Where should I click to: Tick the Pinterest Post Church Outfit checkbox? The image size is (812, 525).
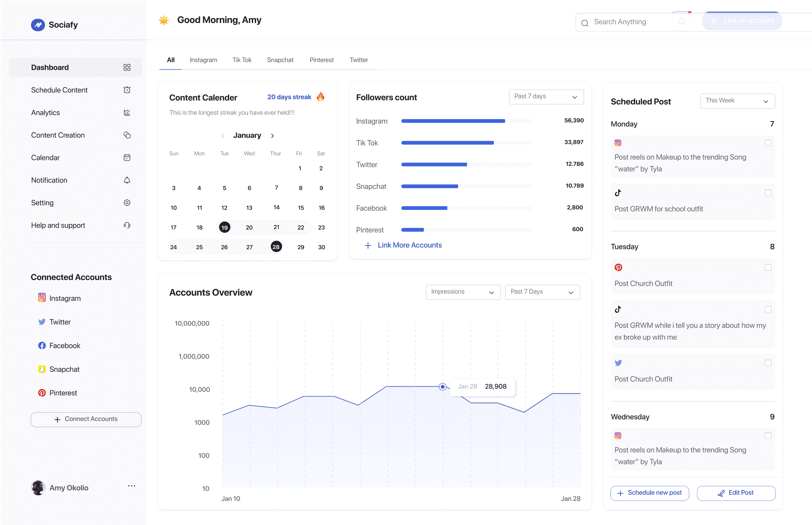(x=768, y=268)
